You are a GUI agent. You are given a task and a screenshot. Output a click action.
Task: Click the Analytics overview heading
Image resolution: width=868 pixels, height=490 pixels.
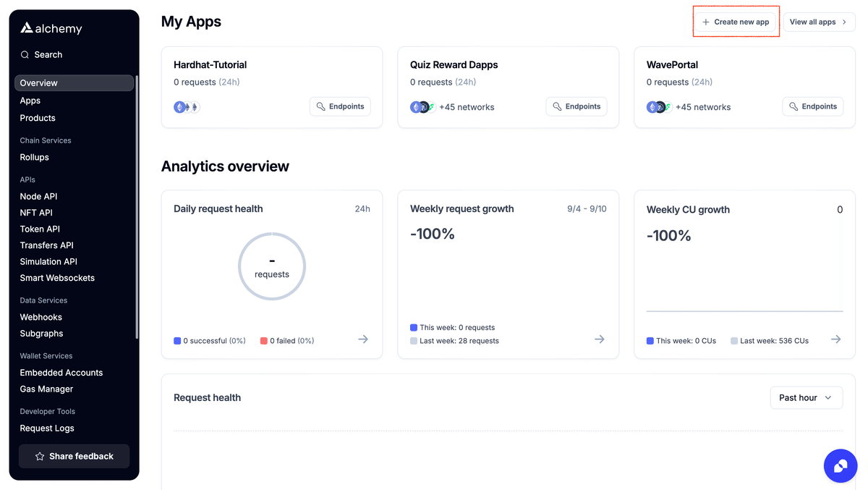(225, 166)
